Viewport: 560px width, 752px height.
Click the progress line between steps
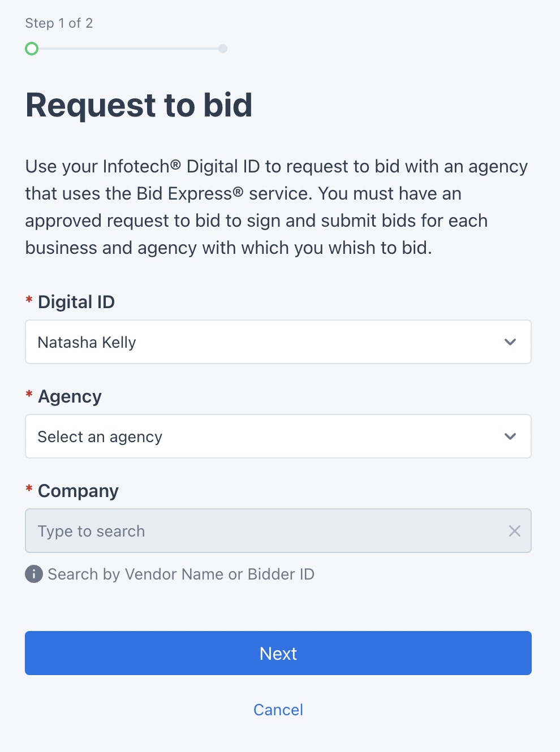[x=127, y=49]
